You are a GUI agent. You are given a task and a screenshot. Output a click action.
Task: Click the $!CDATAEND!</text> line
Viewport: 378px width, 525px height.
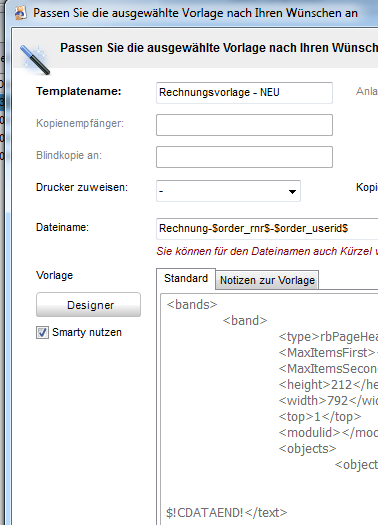tap(227, 513)
